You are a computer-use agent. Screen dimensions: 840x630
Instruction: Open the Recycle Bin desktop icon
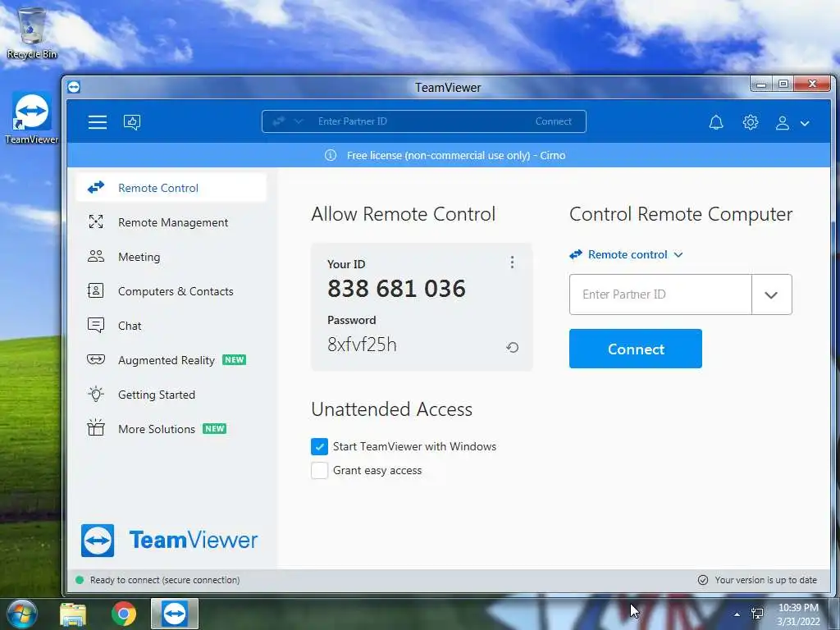coord(32,33)
